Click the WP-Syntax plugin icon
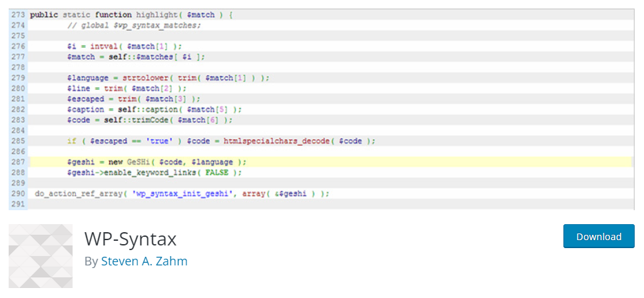644x298 pixels. (41, 255)
